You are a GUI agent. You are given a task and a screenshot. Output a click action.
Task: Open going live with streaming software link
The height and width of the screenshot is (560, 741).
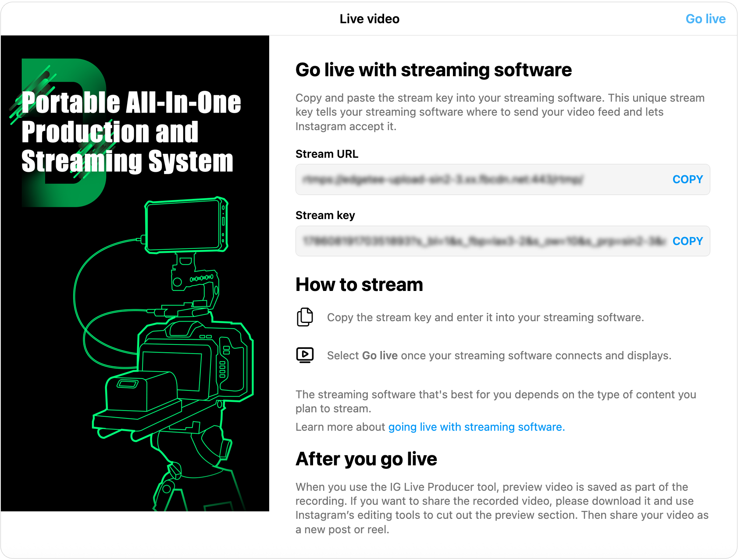click(477, 427)
